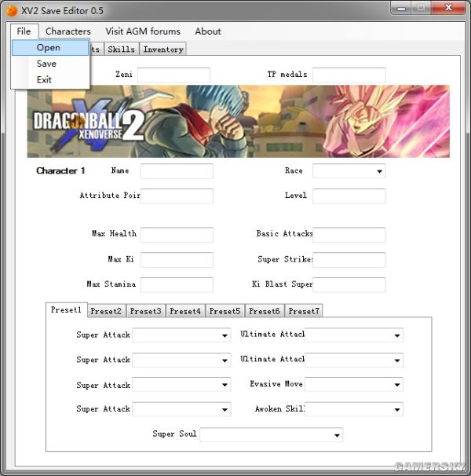471x476 pixels.
Task: Expand the second Super Attack dropdown
Action: 181,360
